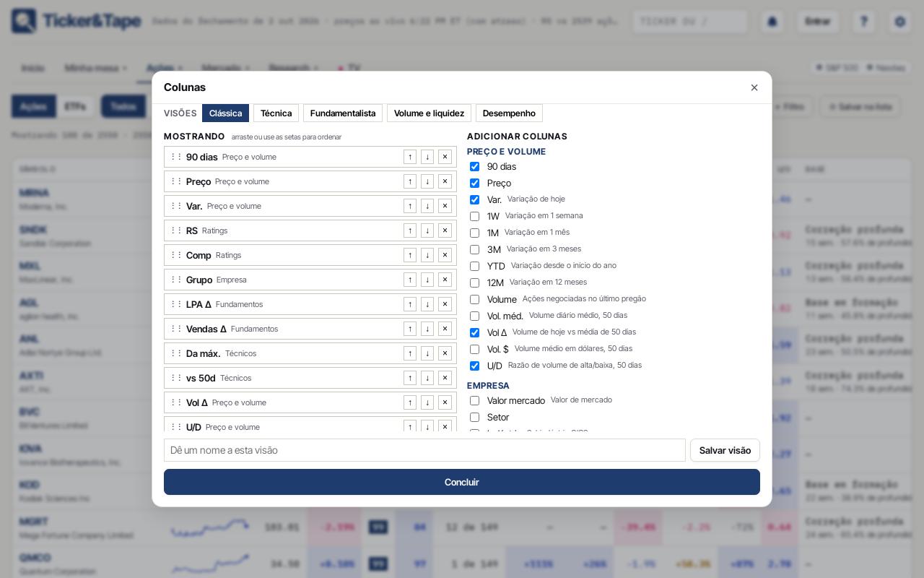The width and height of the screenshot is (924, 578).
Task: Remove the Vol Δ column in the Mostrando list
Action: [445, 402]
